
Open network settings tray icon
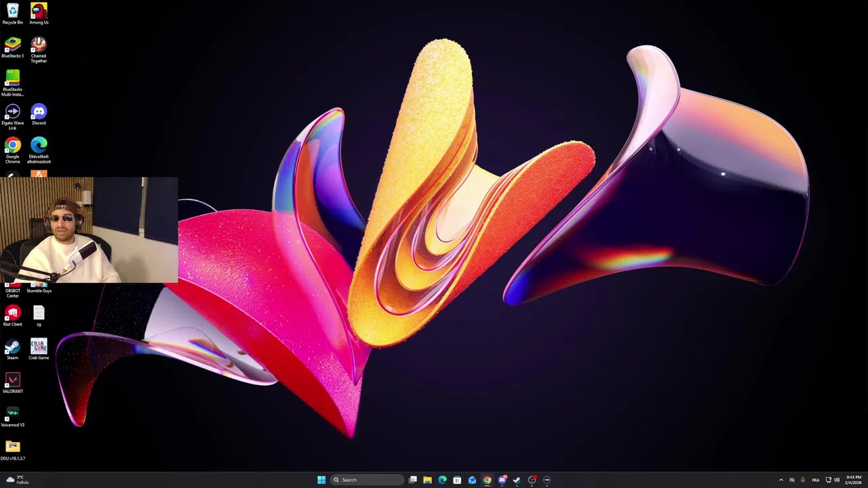tap(828, 480)
